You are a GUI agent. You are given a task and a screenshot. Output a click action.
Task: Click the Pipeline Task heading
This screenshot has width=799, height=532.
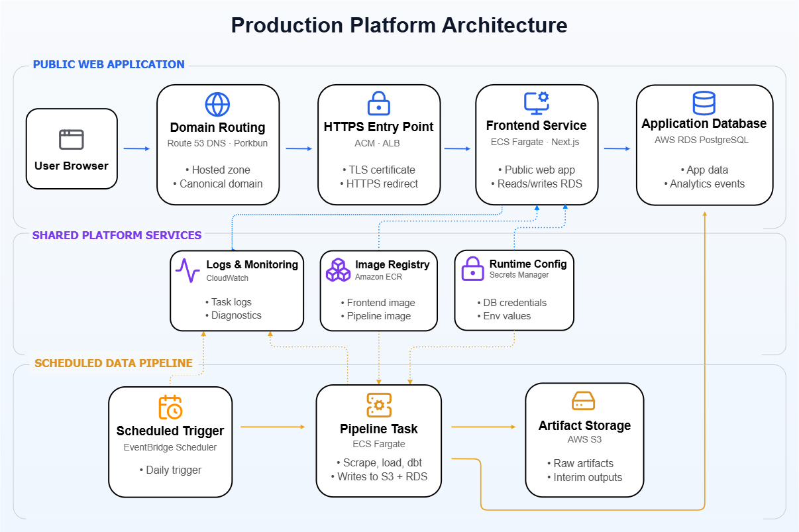[x=379, y=429]
